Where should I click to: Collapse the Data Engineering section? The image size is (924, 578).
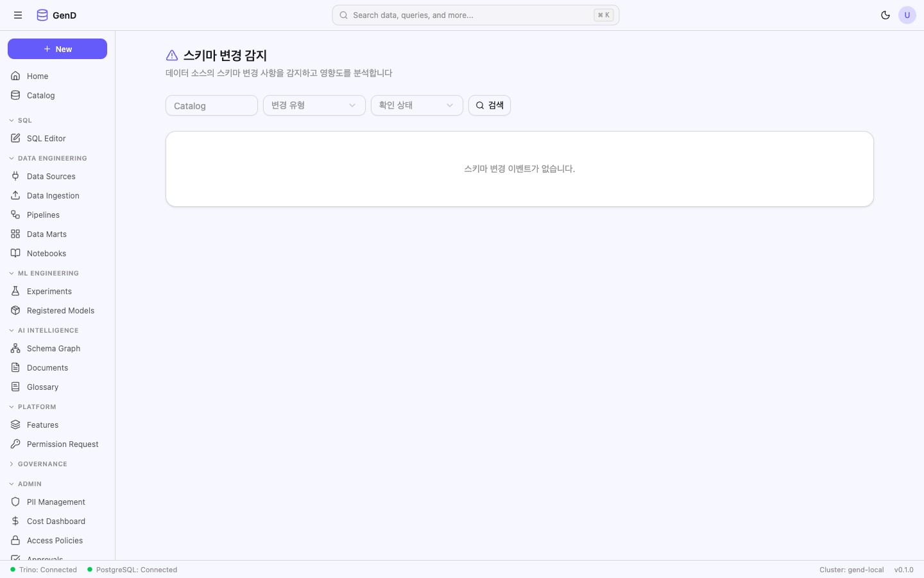[x=52, y=159]
